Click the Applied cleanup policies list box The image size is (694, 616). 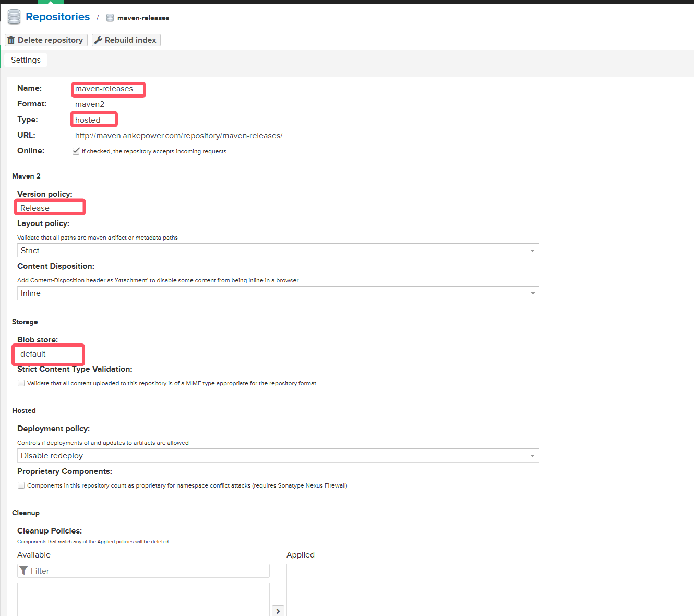(412, 590)
